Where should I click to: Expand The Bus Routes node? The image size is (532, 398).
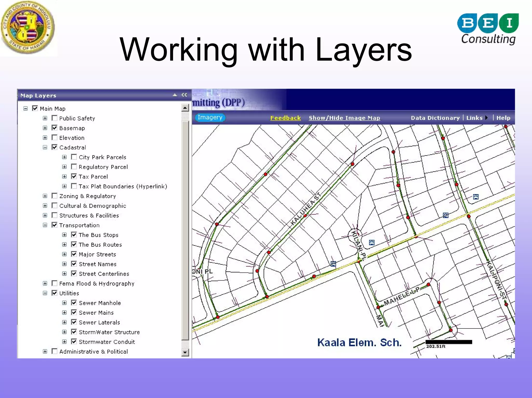pyautogui.click(x=64, y=244)
